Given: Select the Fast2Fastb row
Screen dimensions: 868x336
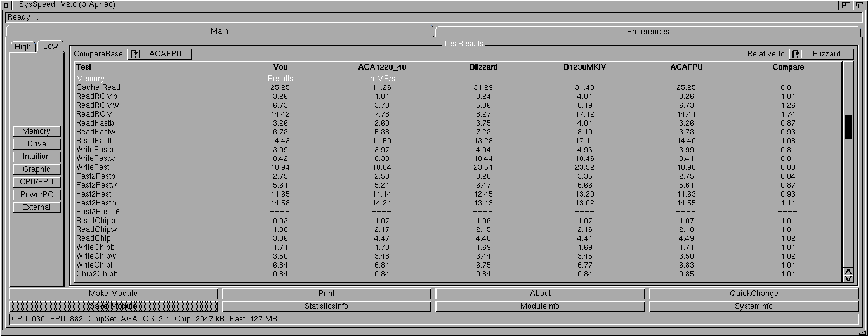Looking at the screenshot, I should click(x=458, y=176).
